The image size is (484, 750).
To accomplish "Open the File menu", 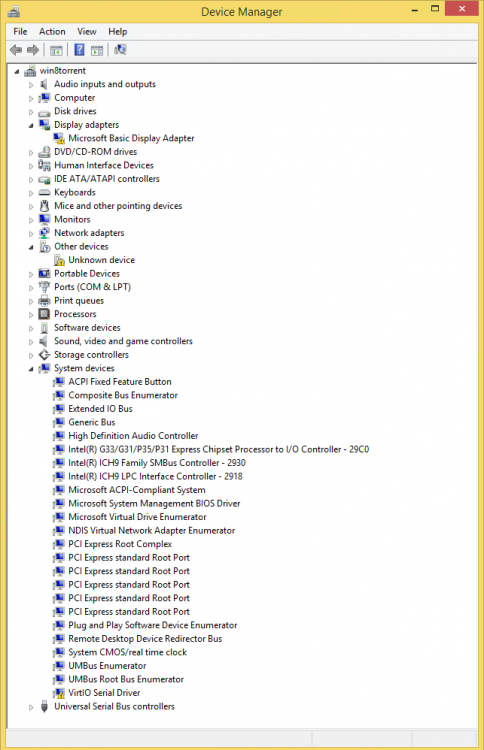I will [x=20, y=32].
